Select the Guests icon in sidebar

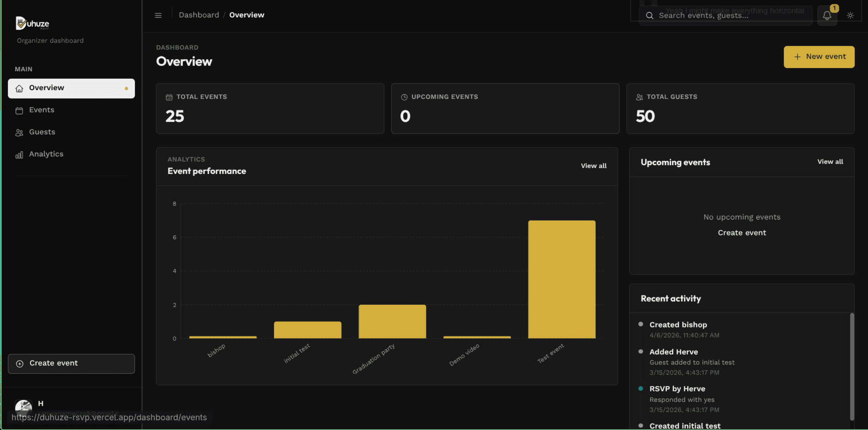(x=19, y=132)
